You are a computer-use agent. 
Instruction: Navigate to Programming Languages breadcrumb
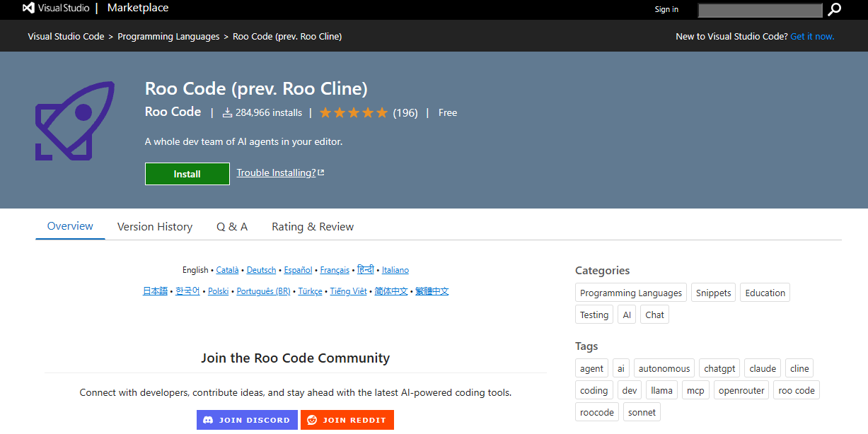[x=168, y=37]
